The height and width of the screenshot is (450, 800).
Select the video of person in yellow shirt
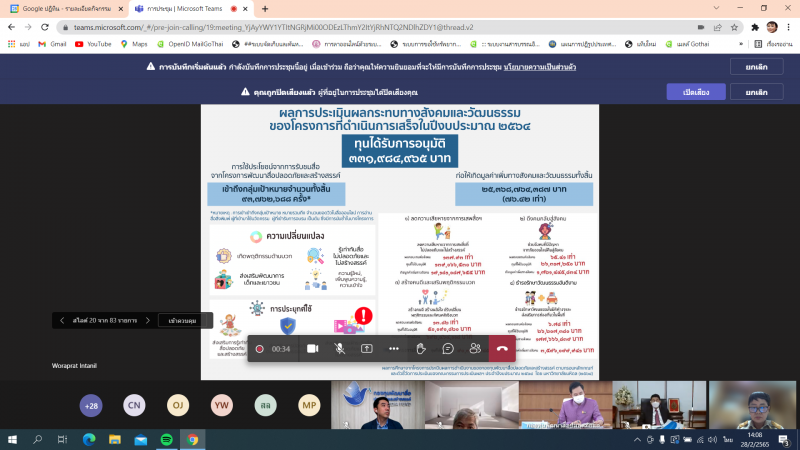(753, 405)
